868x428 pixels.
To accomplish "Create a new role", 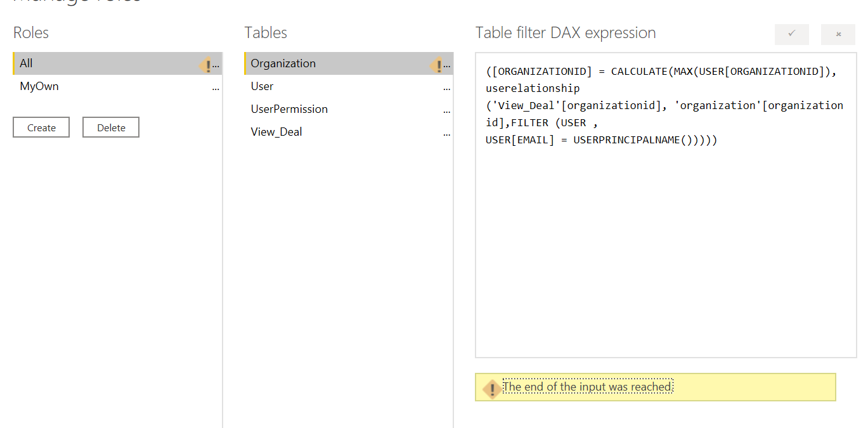I will pyautogui.click(x=41, y=127).
